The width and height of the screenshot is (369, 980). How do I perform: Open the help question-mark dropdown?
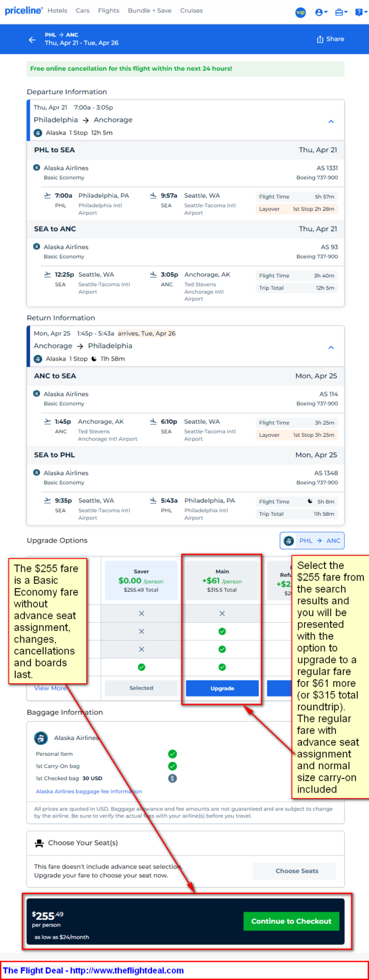pyautogui.click(x=360, y=12)
